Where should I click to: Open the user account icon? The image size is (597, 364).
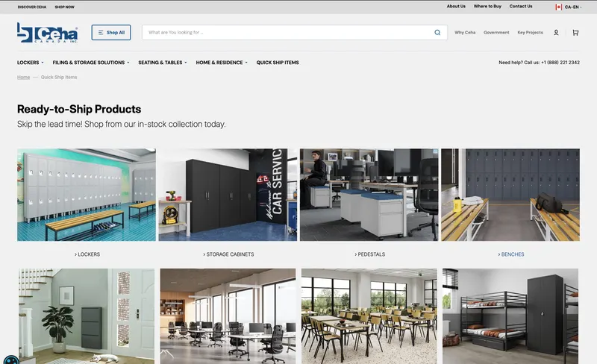pos(556,33)
